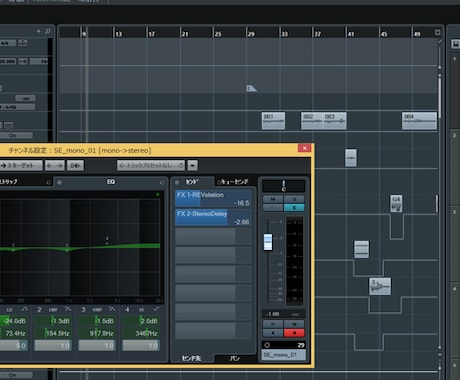Click the edit channel link button
460x380 pixels.
tap(75, 165)
